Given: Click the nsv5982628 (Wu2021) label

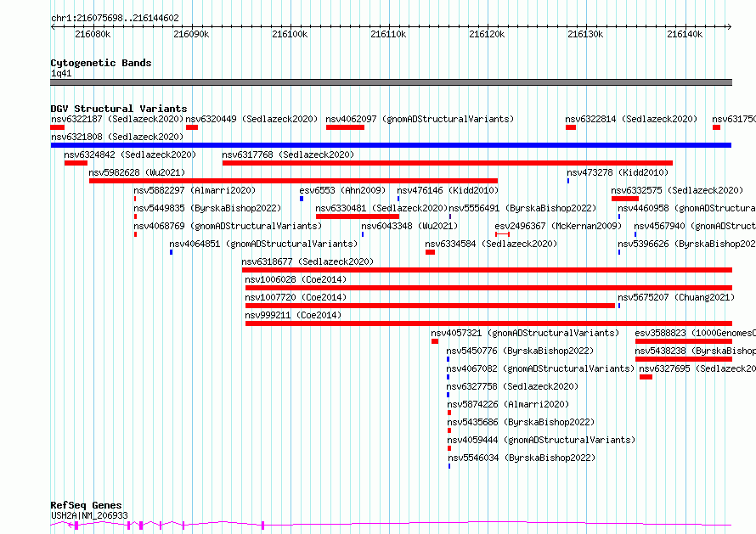Looking at the screenshot, I should click(137, 172).
